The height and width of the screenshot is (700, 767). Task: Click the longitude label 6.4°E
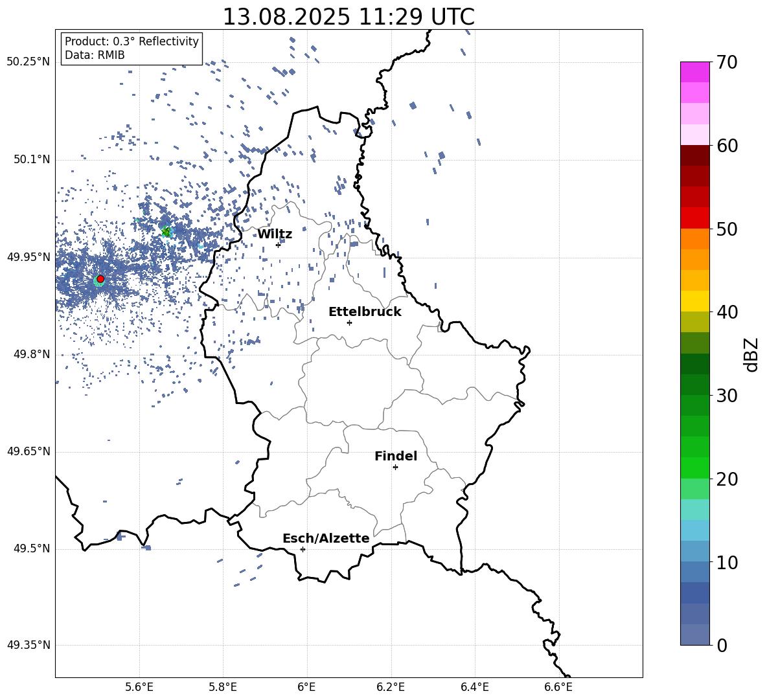tap(474, 687)
